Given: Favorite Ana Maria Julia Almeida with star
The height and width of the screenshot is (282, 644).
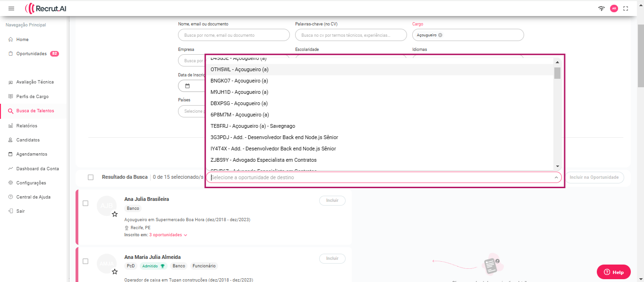Looking at the screenshot, I should (x=114, y=272).
